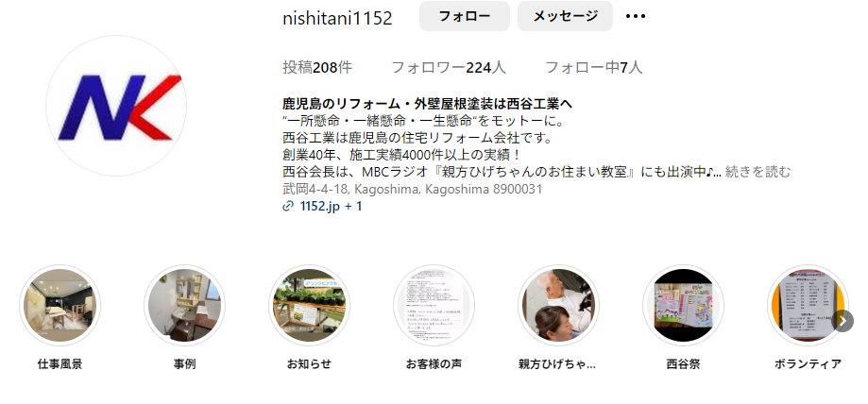Open the 事例 highlight circle

coord(184,305)
